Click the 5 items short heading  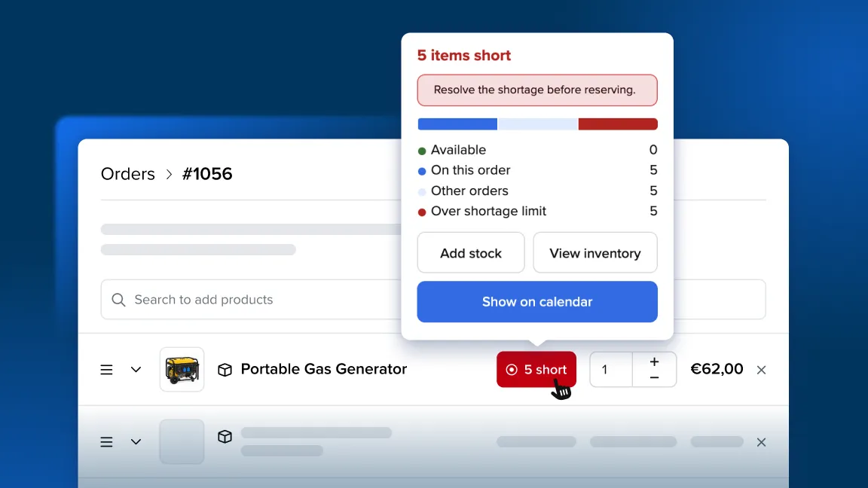(x=464, y=55)
